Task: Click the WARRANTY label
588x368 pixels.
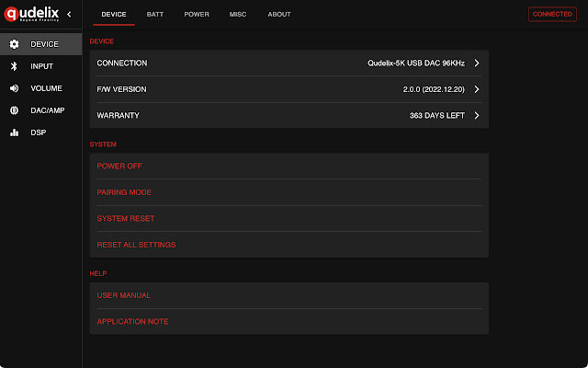Action: point(119,115)
